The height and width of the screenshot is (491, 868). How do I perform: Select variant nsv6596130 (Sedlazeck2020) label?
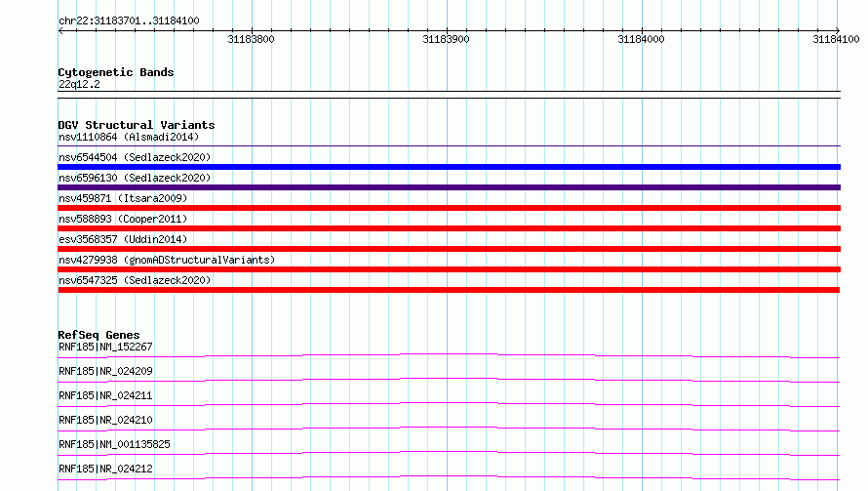(135, 178)
